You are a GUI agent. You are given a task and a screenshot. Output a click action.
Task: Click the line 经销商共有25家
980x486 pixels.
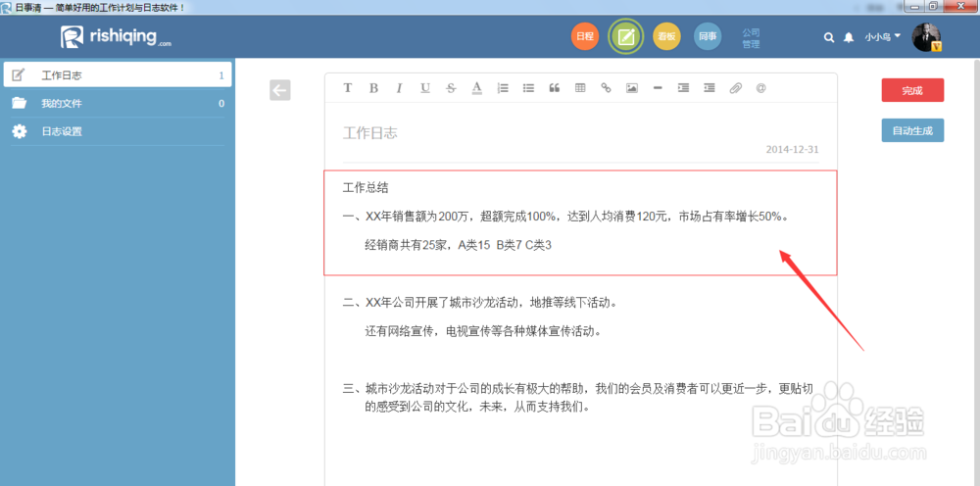458,246
